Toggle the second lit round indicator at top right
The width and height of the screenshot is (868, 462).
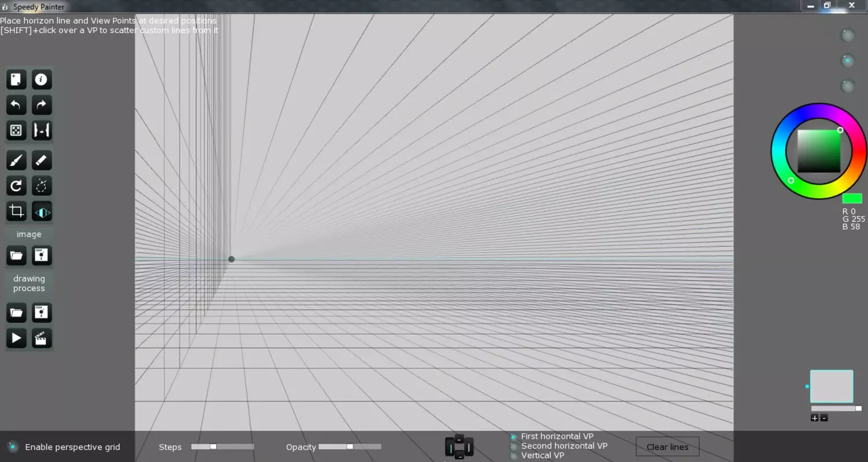(x=847, y=61)
